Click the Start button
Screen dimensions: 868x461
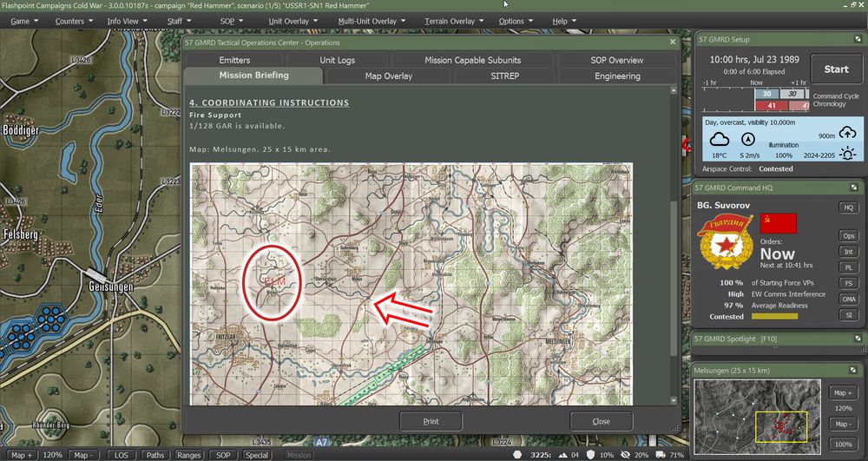pyautogui.click(x=836, y=69)
